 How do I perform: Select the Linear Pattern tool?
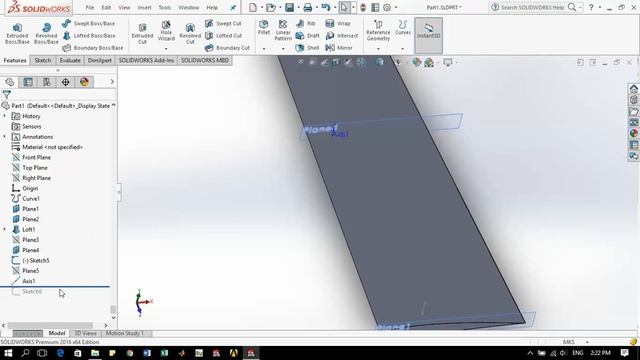pos(283,30)
